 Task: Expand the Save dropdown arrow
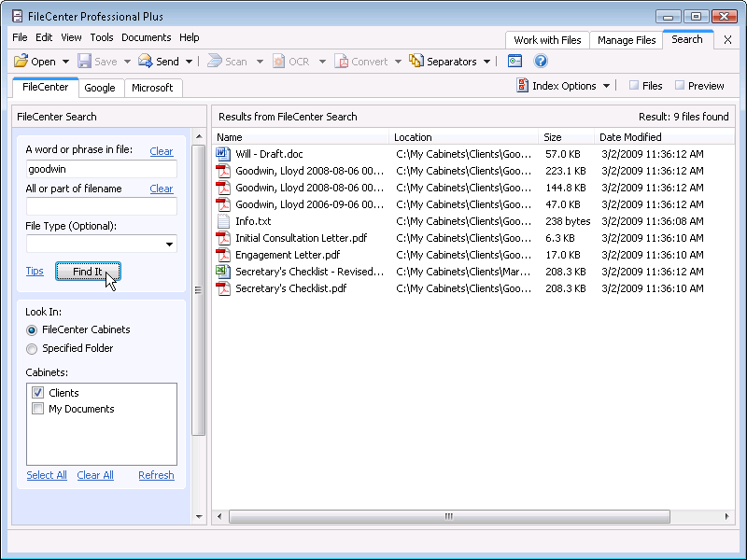click(127, 62)
